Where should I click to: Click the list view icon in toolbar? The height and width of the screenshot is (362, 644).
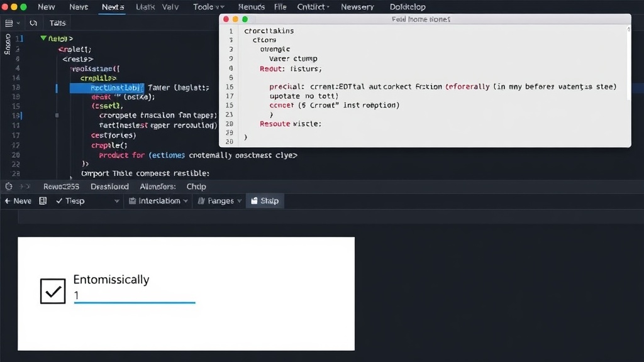(x=9, y=23)
